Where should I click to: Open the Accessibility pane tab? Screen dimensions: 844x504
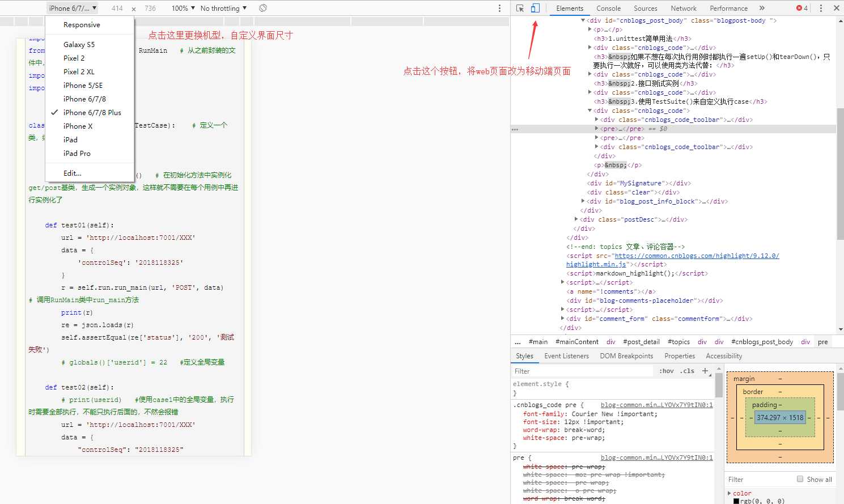(x=724, y=356)
